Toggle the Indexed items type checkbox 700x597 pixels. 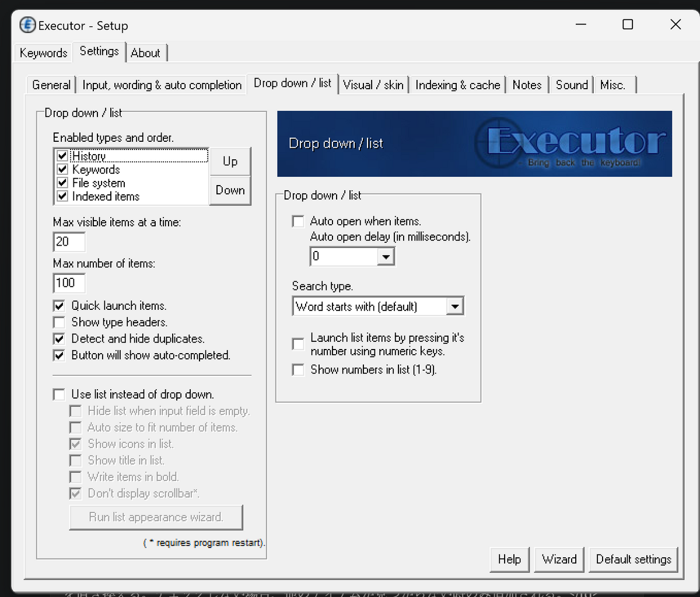pyautogui.click(x=62, y=197)
